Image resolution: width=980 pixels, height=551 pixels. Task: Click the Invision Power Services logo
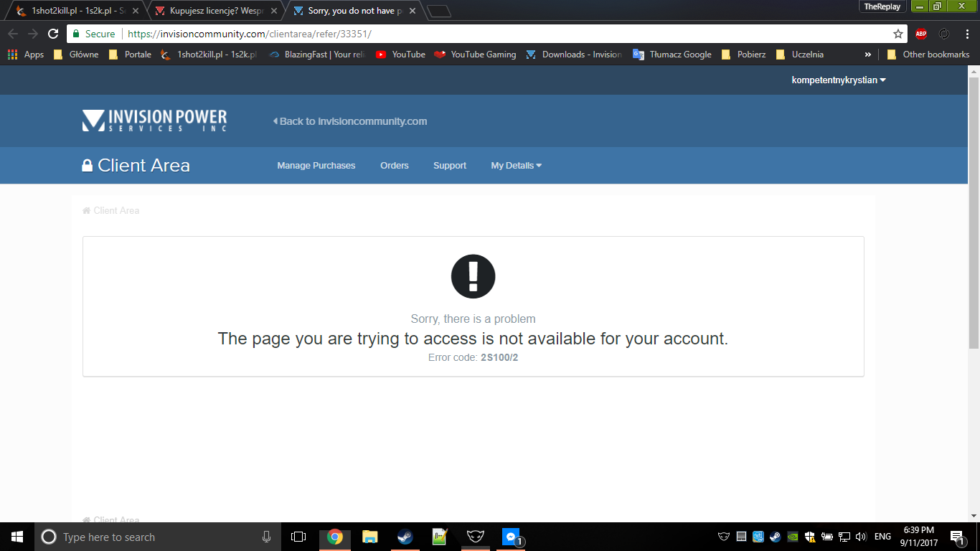(x=154, y=121)
